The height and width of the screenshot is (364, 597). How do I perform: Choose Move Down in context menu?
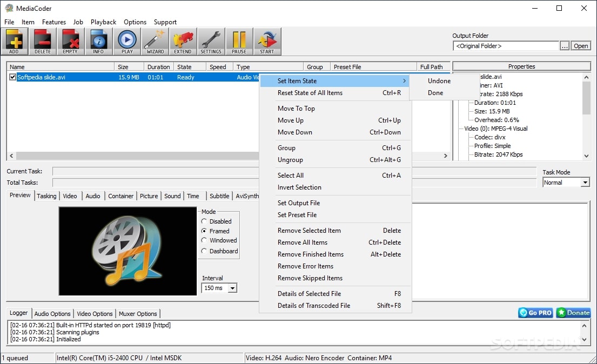tap(335, 132)
